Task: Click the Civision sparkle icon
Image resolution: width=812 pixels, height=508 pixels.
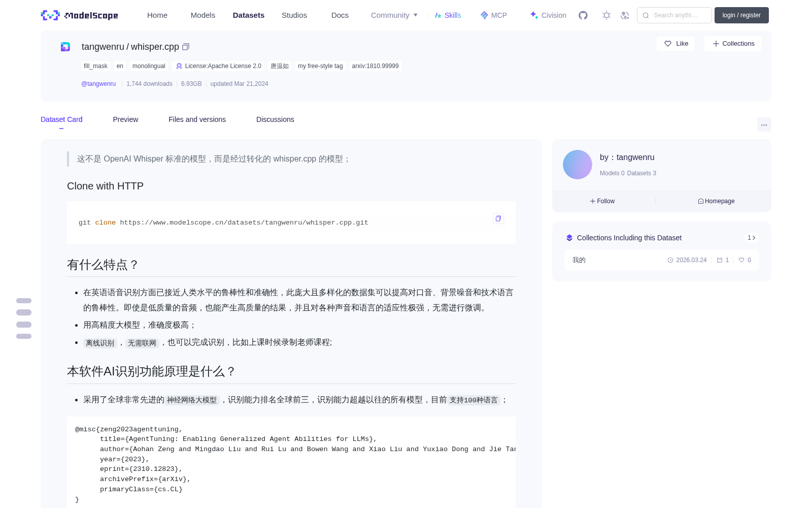Action: [x=534, y=15]
